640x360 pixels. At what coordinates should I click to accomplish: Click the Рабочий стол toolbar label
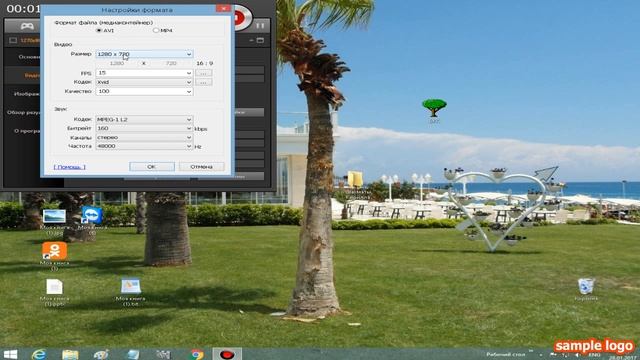pos(506,354)
